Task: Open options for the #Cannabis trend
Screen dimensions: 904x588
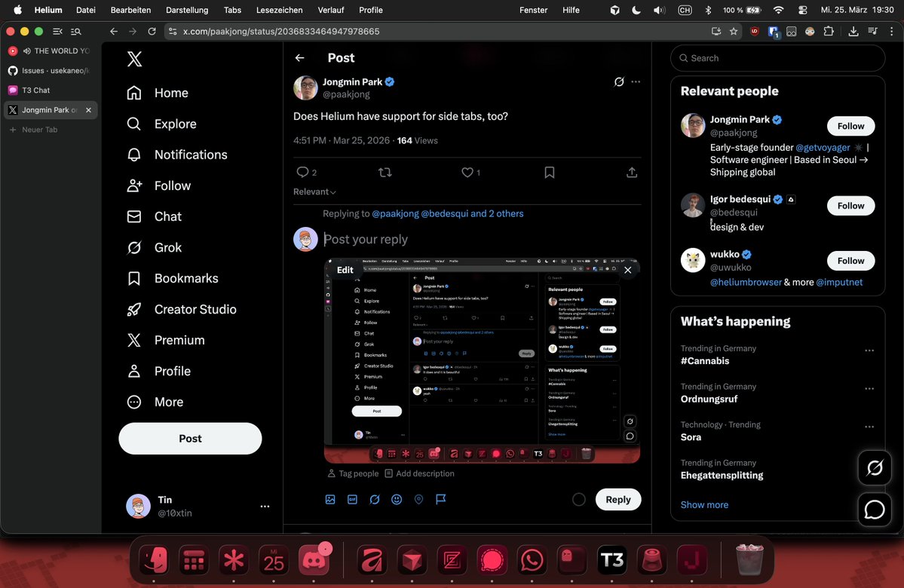Action: [869, 351]
